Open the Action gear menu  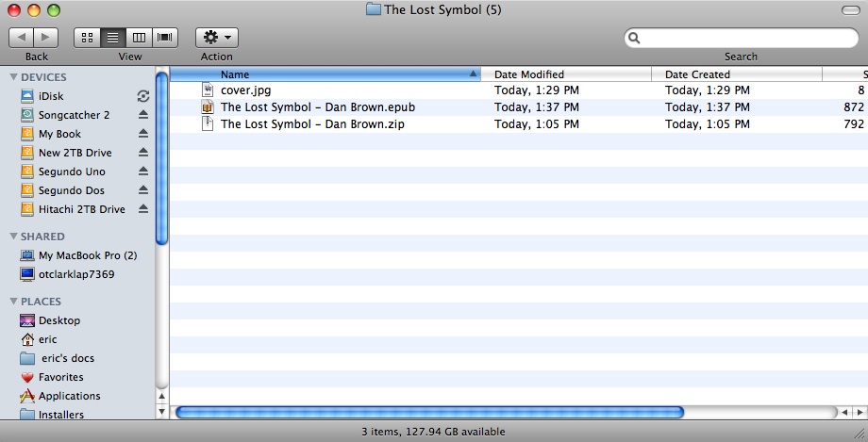(216, 38)
